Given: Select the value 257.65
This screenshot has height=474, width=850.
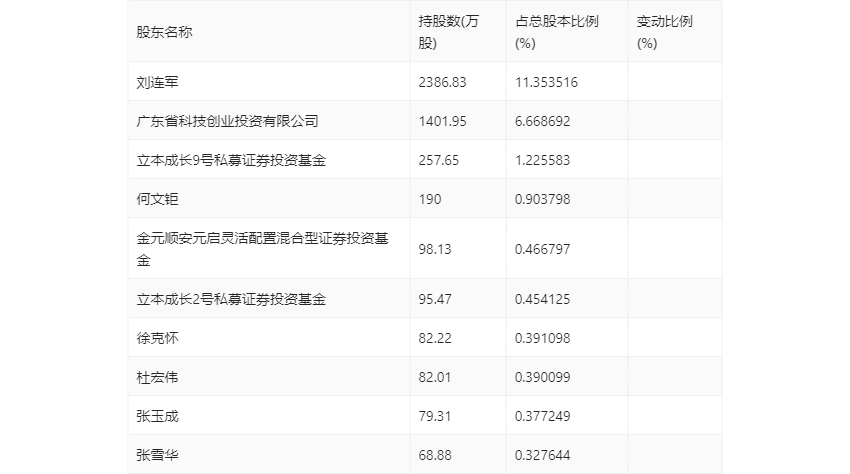Looking at the screenshot, I should click(x=439, y=160).
